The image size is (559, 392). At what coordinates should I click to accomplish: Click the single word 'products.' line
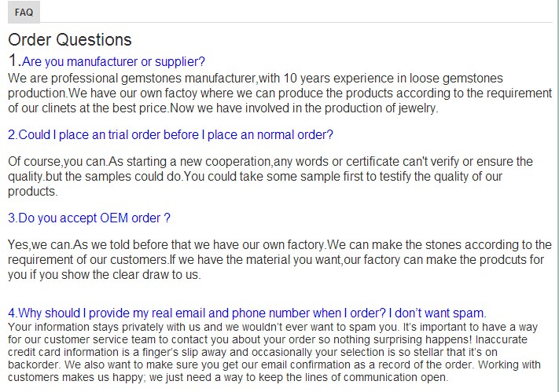33,192
